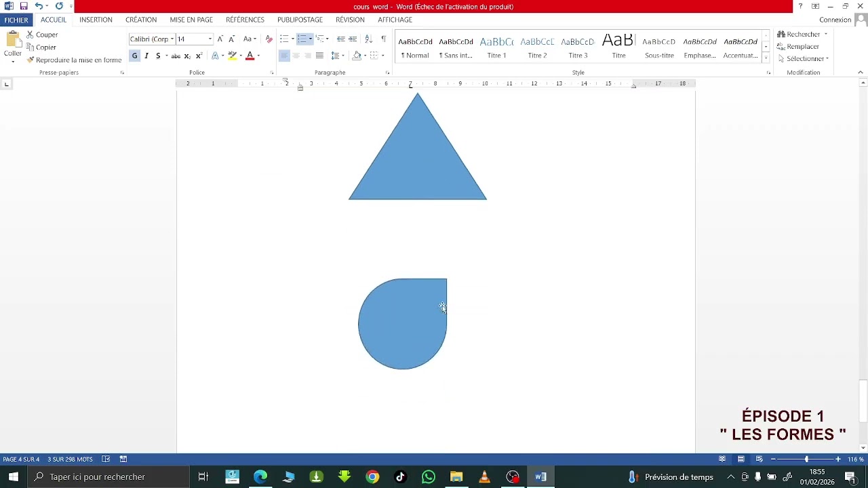Open the bullet list style dropdown arrow
Viewport: 868px width, 488px height.
coord(292,39)
